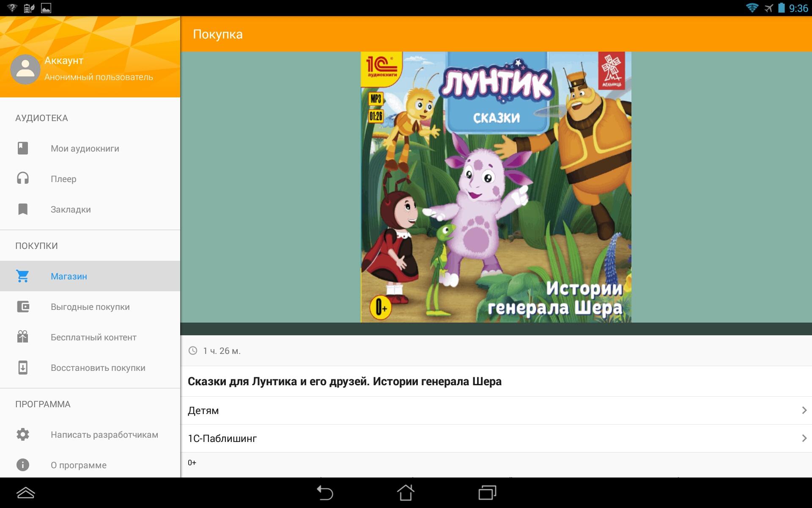Tap the info icon О программе
812x508 pixels.
[23, 465]
